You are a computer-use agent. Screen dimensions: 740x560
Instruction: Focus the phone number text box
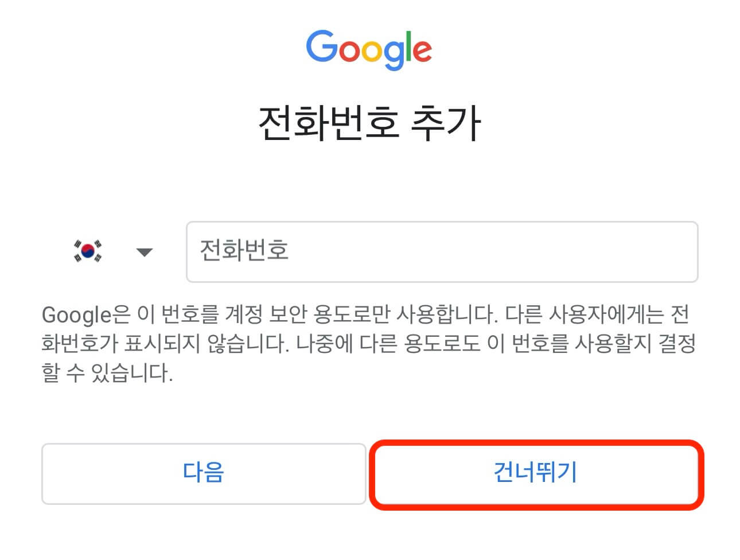442,251
